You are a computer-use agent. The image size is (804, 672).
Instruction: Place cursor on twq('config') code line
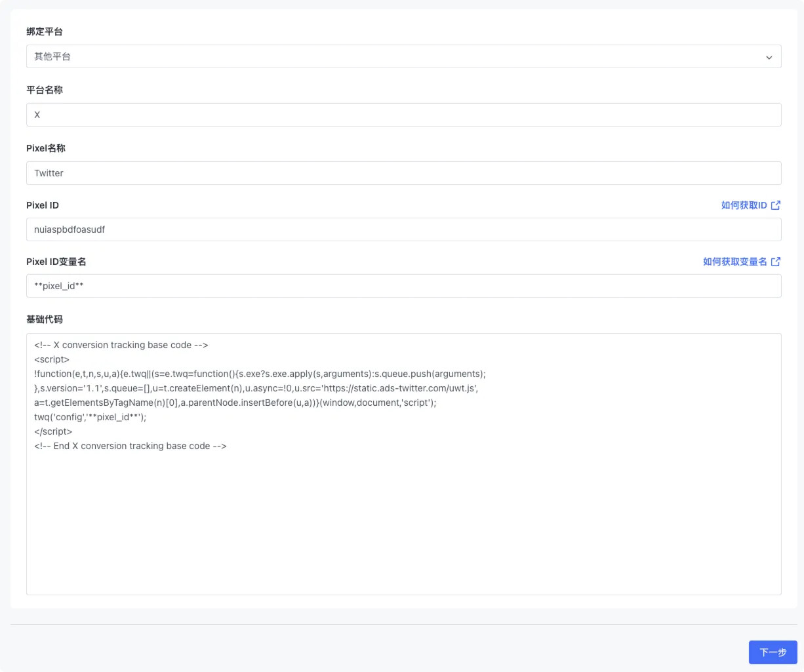(90, 417)
